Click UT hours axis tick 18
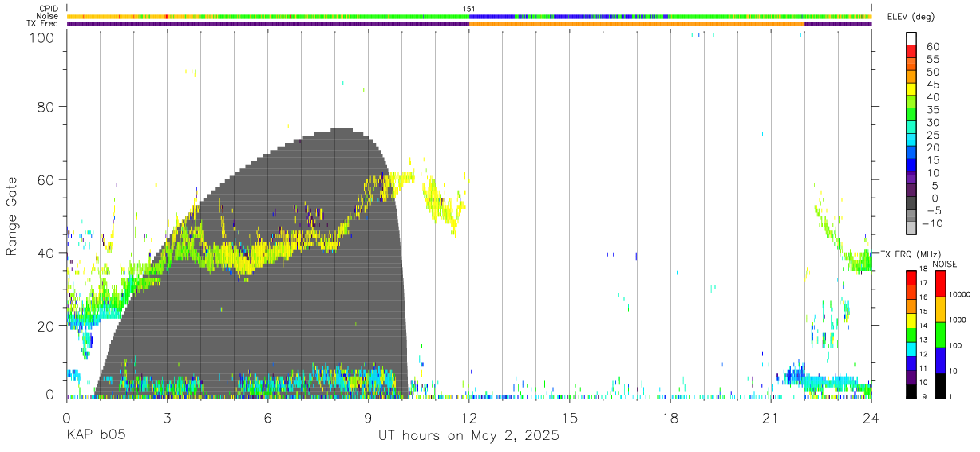Screen dimensions: 980x452 (x=670, y=417)
